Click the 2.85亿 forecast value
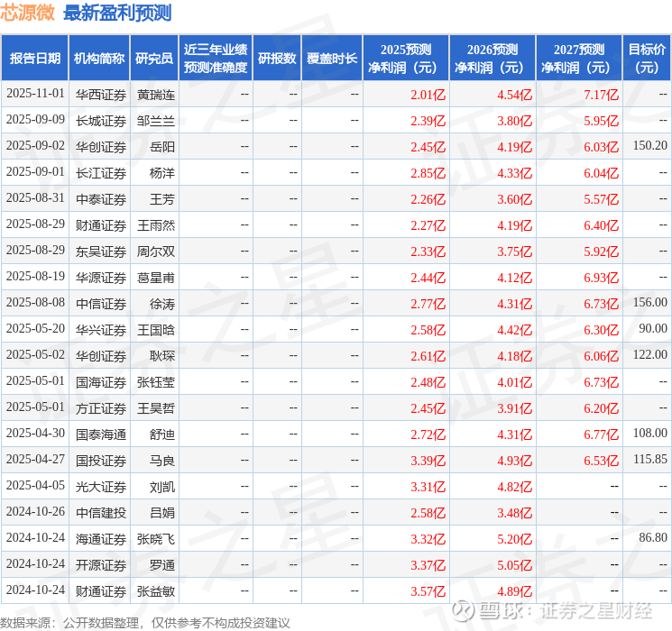 tap(428, 173)
